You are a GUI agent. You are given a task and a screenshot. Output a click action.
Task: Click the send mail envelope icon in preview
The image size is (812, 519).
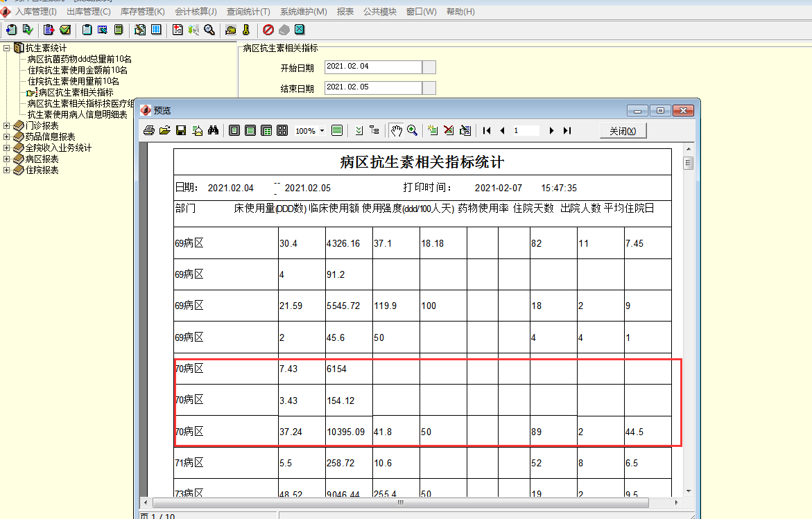coord(198,130)
